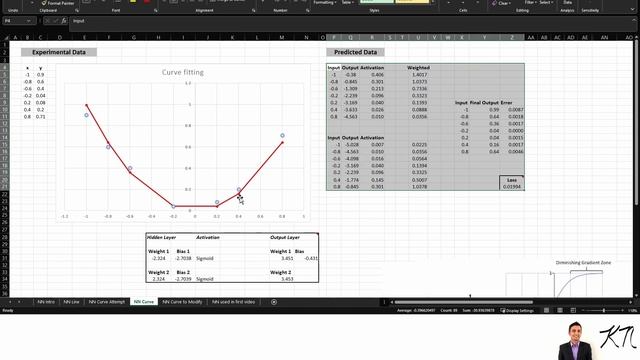
Task: Click the Cancel X icon in formula bar
Action: pos(48,21)
